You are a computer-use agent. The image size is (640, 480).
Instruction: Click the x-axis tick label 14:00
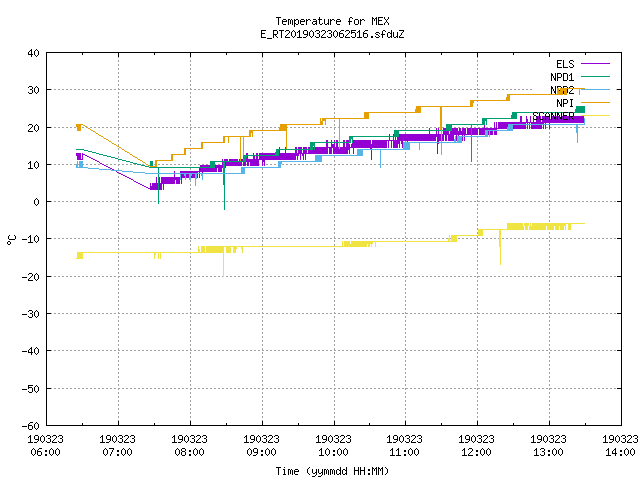(620, 452)
